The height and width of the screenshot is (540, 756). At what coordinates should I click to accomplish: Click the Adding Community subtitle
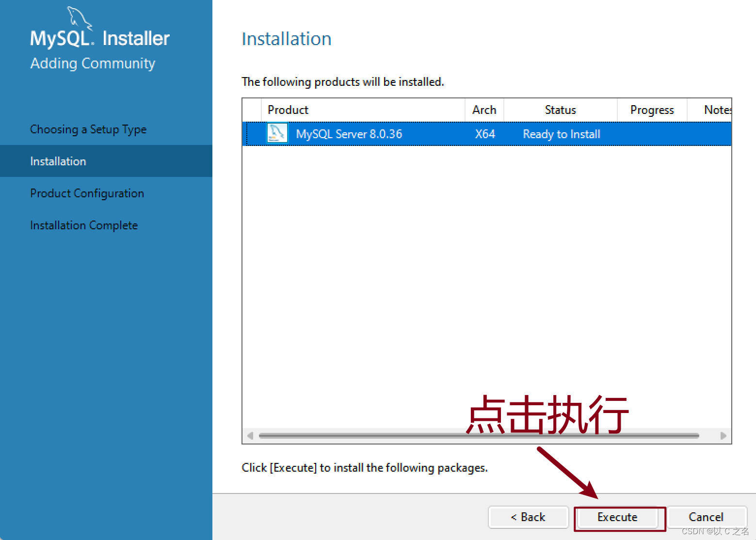point(93,64)
